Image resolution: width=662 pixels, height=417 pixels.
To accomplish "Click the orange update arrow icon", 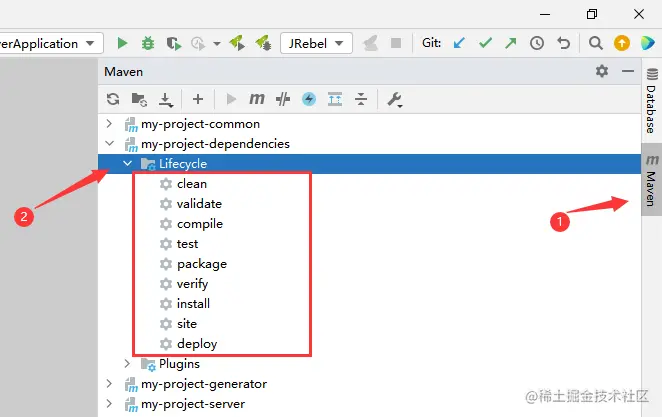I will point(622,43).
